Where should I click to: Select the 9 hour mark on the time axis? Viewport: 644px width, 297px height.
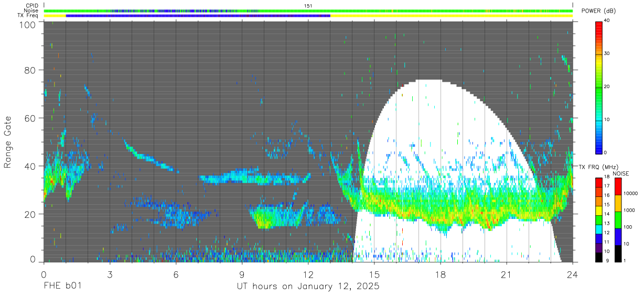click(242, 274)
